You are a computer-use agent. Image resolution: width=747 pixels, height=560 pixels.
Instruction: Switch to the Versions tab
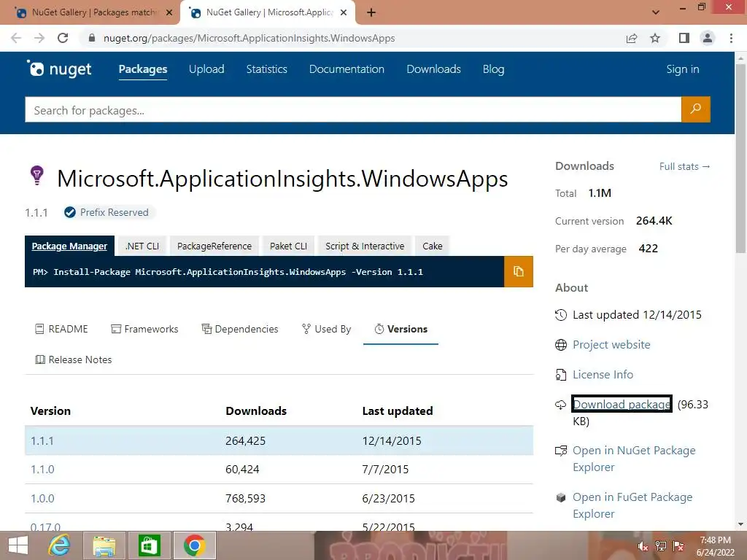point(400,329)
